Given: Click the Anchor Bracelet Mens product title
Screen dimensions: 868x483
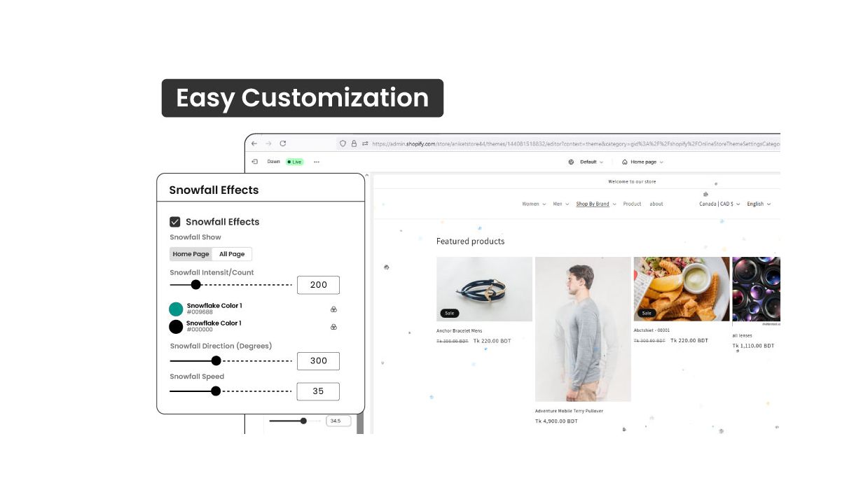Looking at the screenshot, I should (459, 331).
